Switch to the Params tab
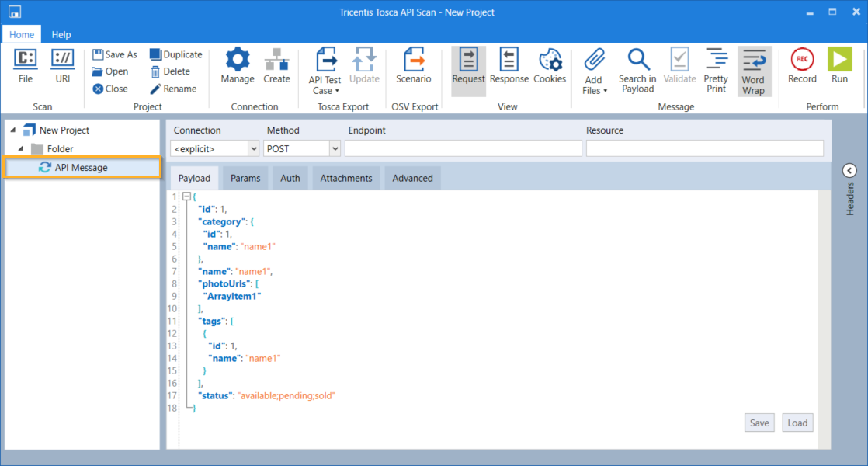868x466 pixels. point(245,178)
